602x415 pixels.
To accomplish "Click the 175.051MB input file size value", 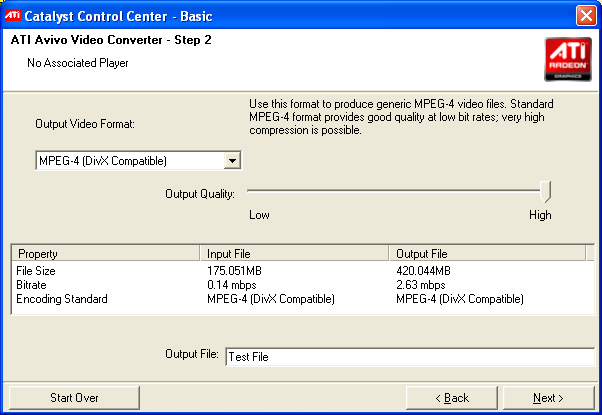I will 234,271.
